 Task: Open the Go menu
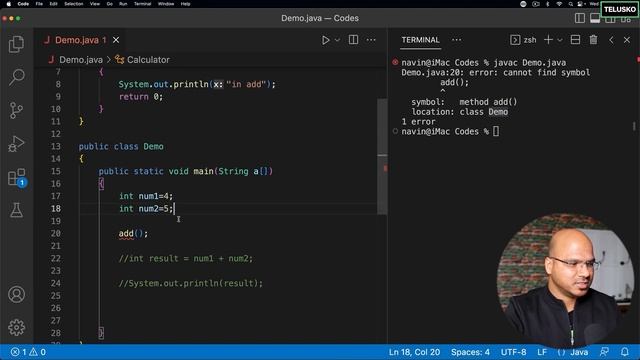pos(109,4)
